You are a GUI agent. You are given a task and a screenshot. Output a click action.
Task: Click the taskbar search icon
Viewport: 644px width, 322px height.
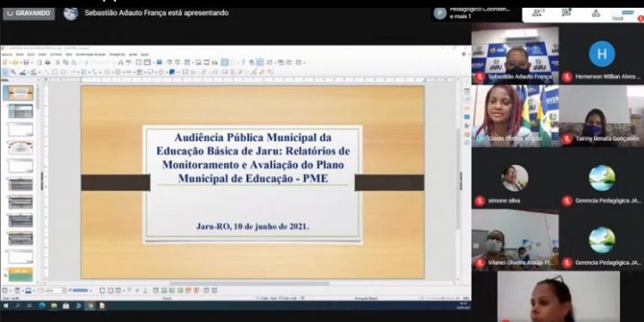[x=18, y=306]
